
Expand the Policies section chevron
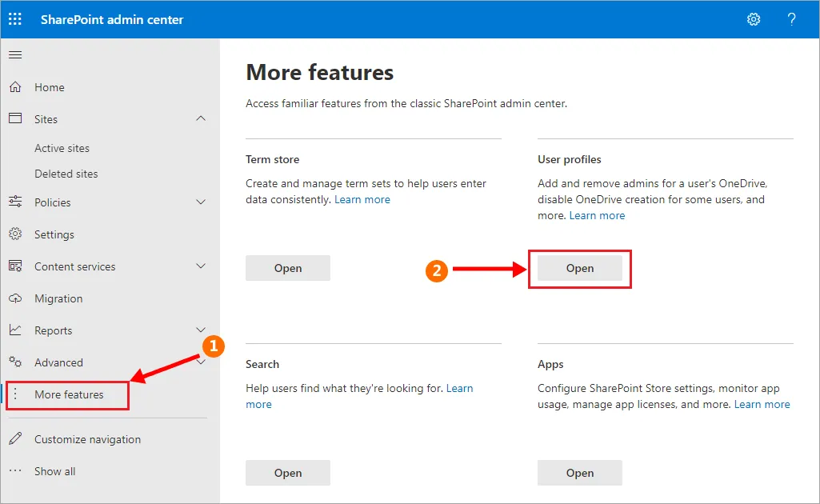[x=201, y=202]
